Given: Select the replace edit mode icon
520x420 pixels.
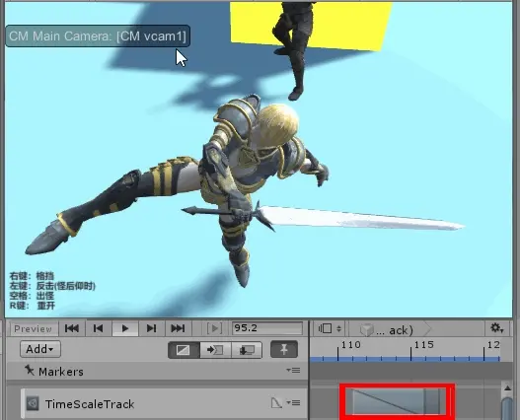Looking at the screenshot, I should [x=247, y=350].
